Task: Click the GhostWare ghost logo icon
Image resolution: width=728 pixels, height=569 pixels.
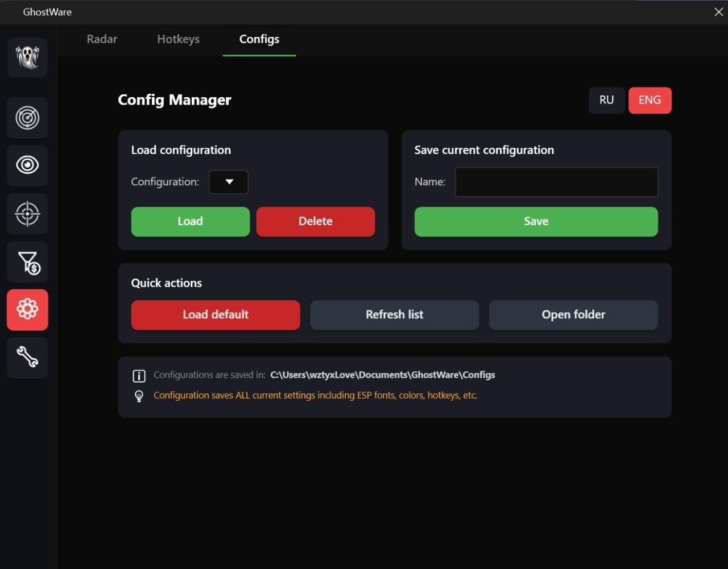Action: pyautogui.click(x=27, y=57)
